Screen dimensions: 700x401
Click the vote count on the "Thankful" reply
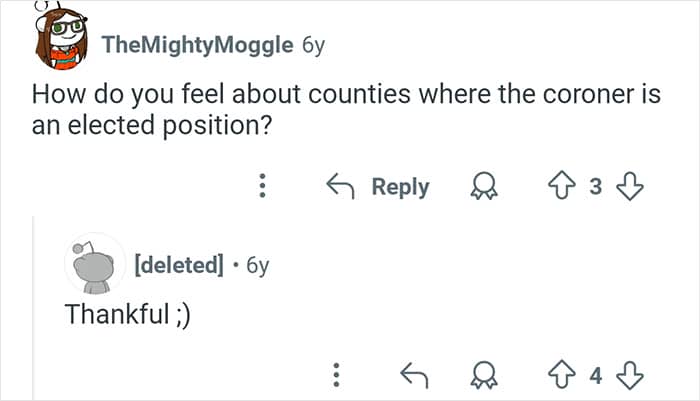pos(595,376)
